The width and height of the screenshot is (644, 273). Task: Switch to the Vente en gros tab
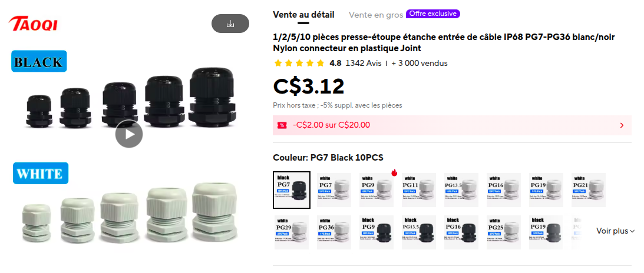point(376,15)
